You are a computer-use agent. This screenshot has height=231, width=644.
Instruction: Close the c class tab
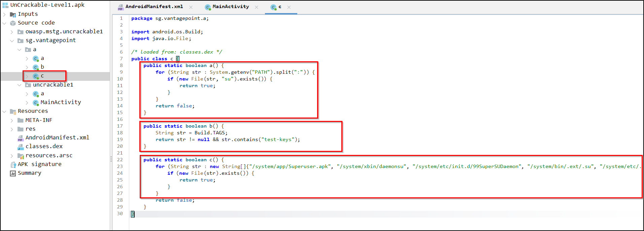tap(289, 7)
